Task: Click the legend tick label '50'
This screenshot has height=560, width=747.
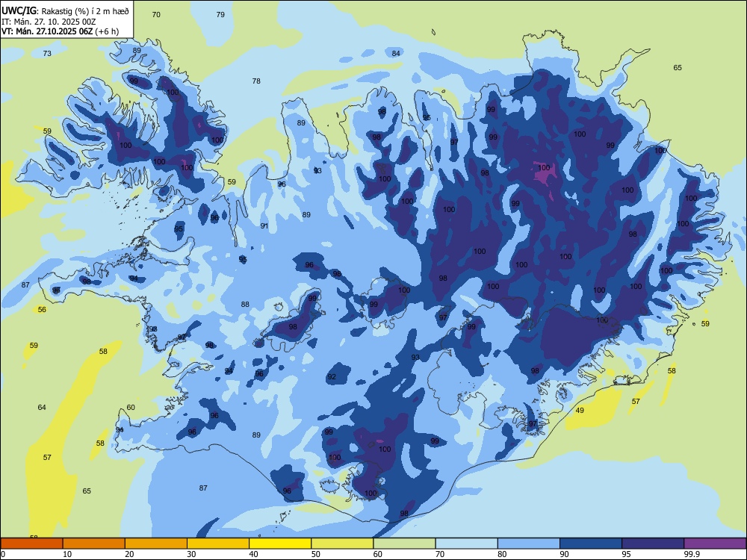Action: (315, 554)
